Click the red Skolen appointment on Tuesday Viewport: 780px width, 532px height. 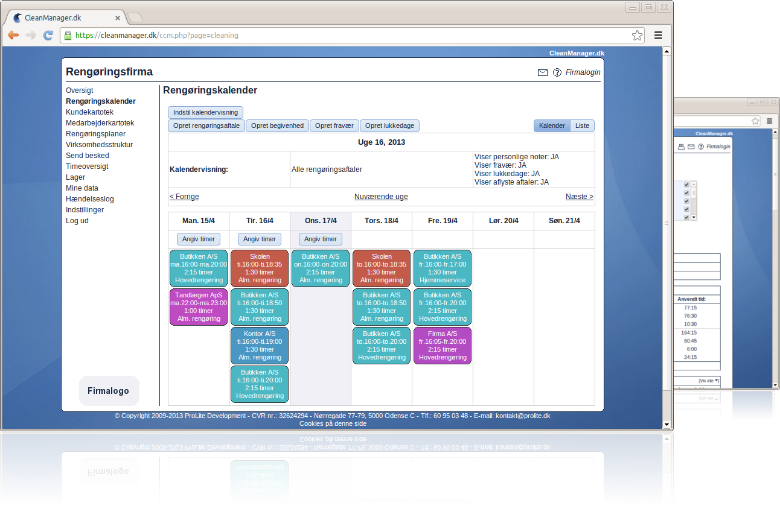point(260,268)
